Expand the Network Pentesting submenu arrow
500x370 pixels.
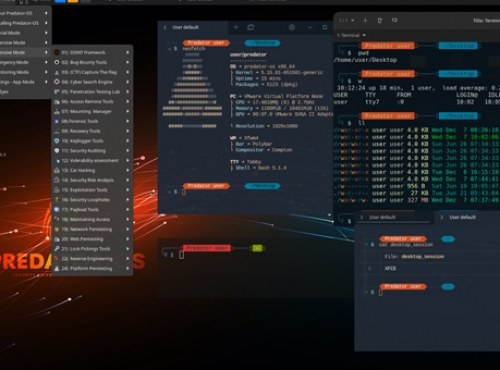click(x=128, y=229)
